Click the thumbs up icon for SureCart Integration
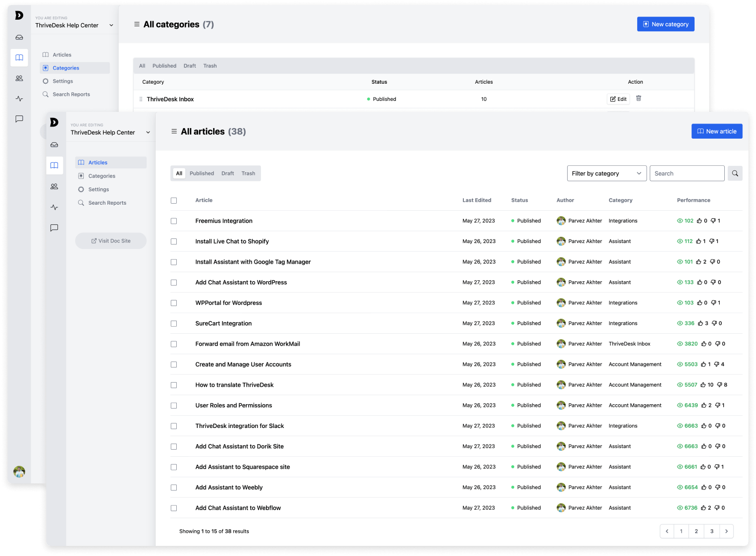This screenshot has height=556, width=756. [x=700, y=324]
